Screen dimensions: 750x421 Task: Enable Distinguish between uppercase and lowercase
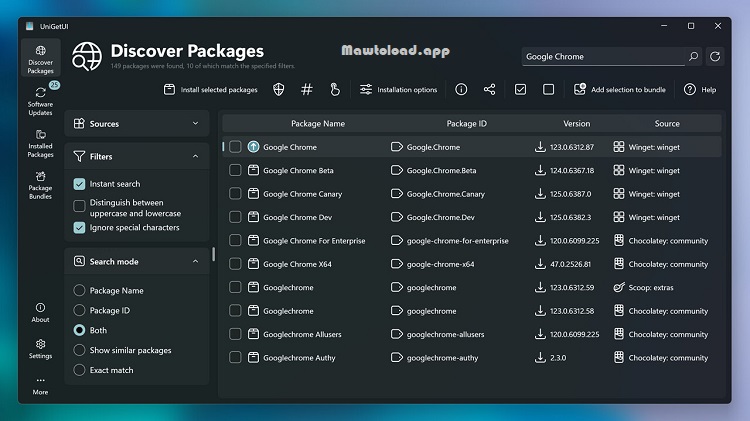[x=79, y=206]
